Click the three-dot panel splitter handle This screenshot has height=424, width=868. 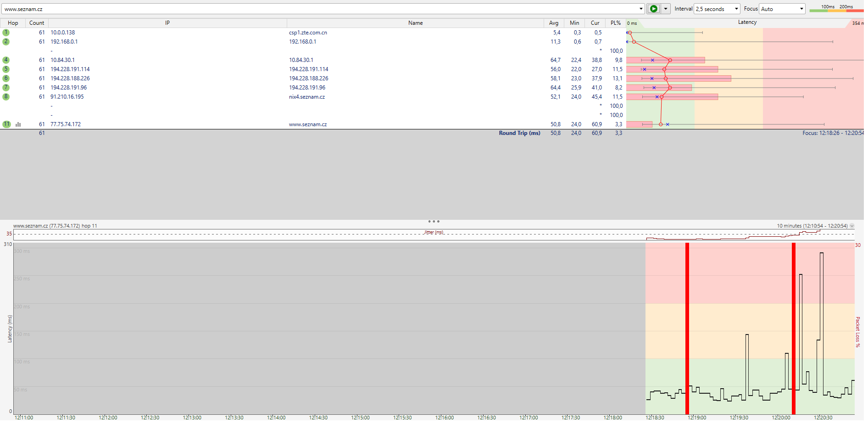(434, 221)
